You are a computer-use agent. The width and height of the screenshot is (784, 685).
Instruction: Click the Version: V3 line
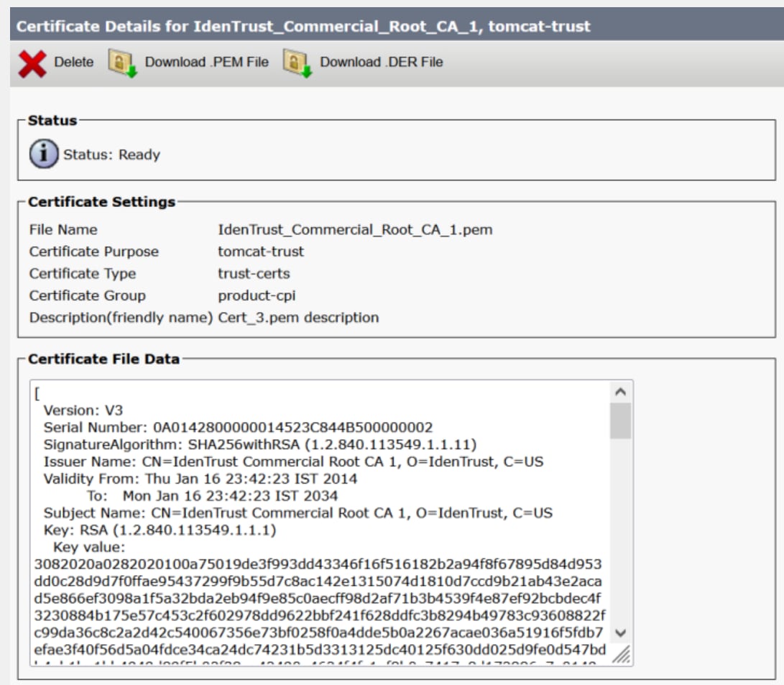tap(83, 410)
